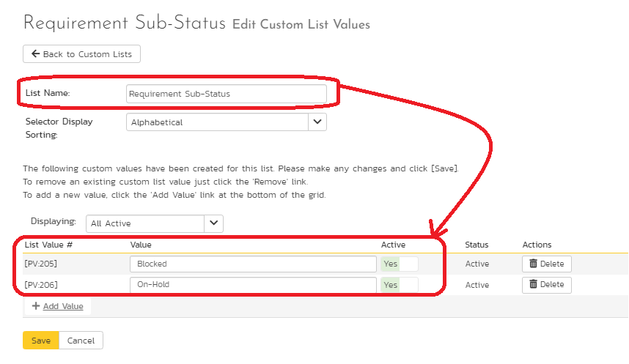Screen dimensions: 629x364
Task: Toggle the Active switch for the Blocked value
Action: pos(399,264)
